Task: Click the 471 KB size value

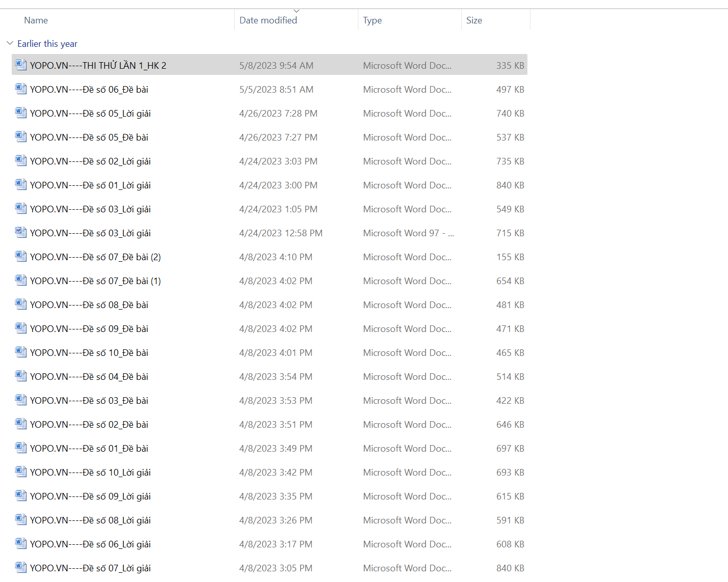Action: 510,328
